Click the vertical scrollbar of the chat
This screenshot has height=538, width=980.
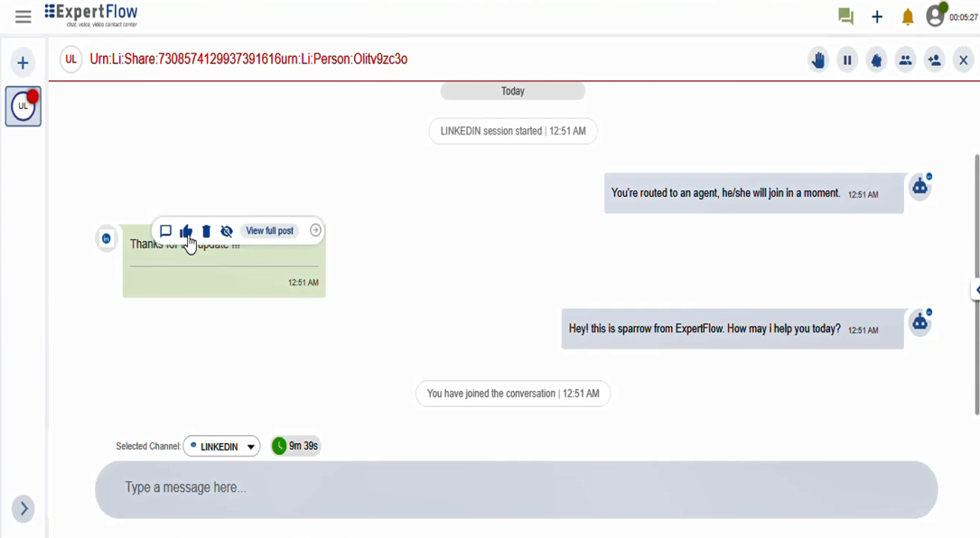977,284
